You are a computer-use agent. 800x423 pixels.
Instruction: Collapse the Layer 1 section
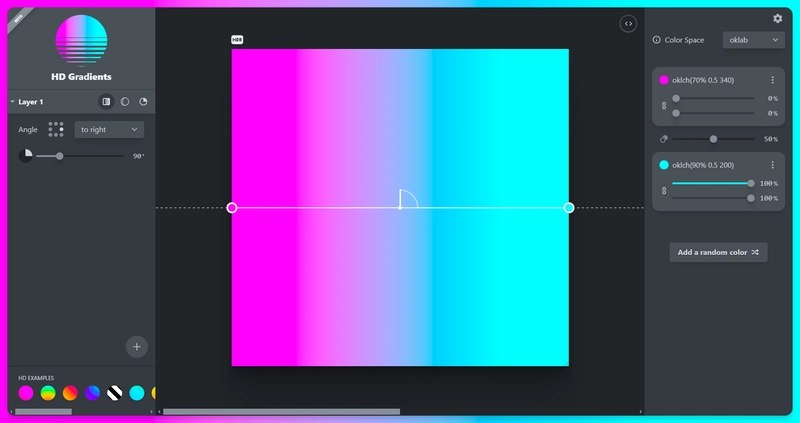click(x=12, y=102)
